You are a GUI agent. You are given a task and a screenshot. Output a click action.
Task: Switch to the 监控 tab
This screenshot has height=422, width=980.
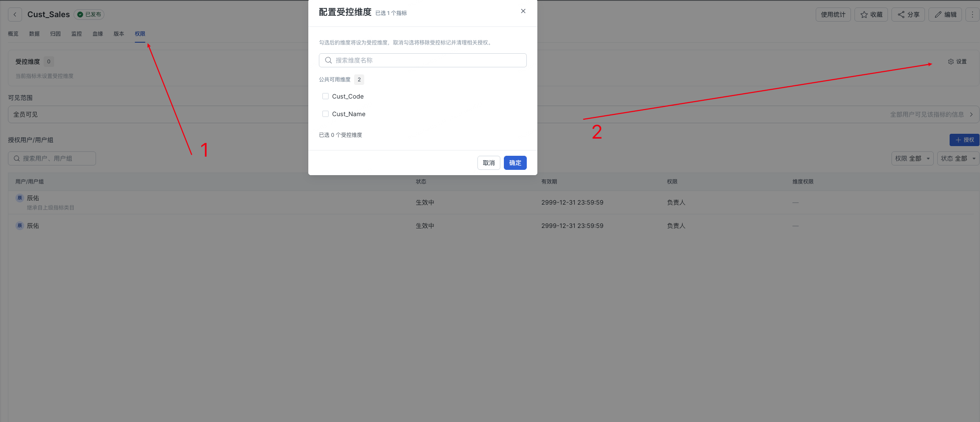point(77,34)
